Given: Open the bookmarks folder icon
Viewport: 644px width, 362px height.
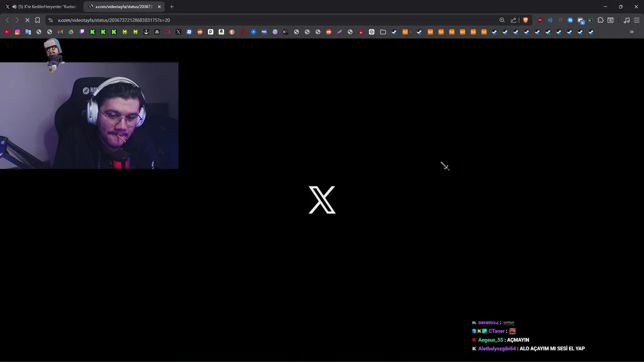Looking at the screenshot, I should click(383, 32).
